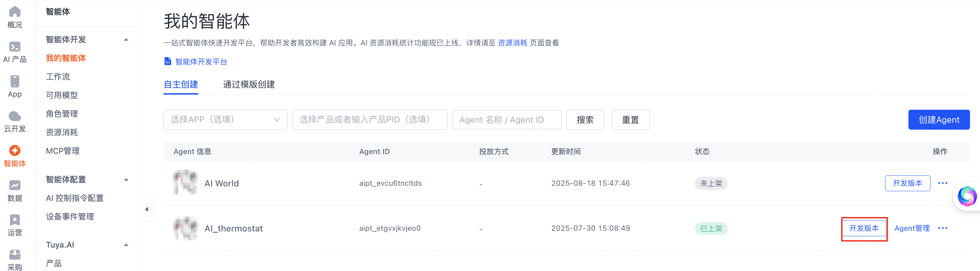Switch to the 通过模版创建 tab
Screen dimensions: 980x271
(249, 84)
